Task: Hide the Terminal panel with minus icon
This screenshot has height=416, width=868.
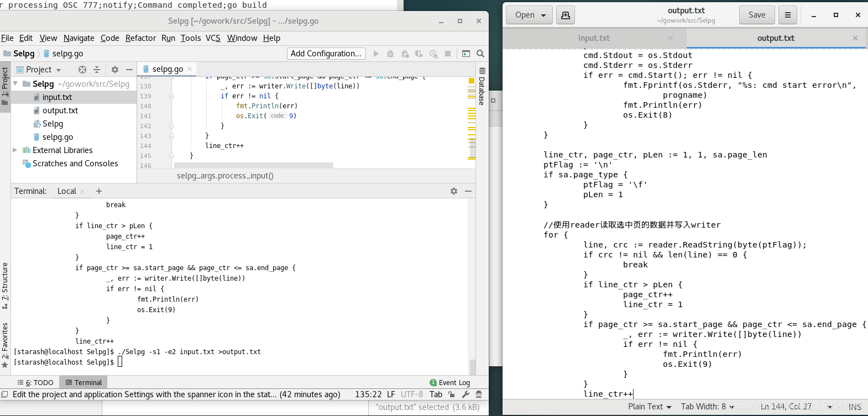Action: (x=468, y=191)
